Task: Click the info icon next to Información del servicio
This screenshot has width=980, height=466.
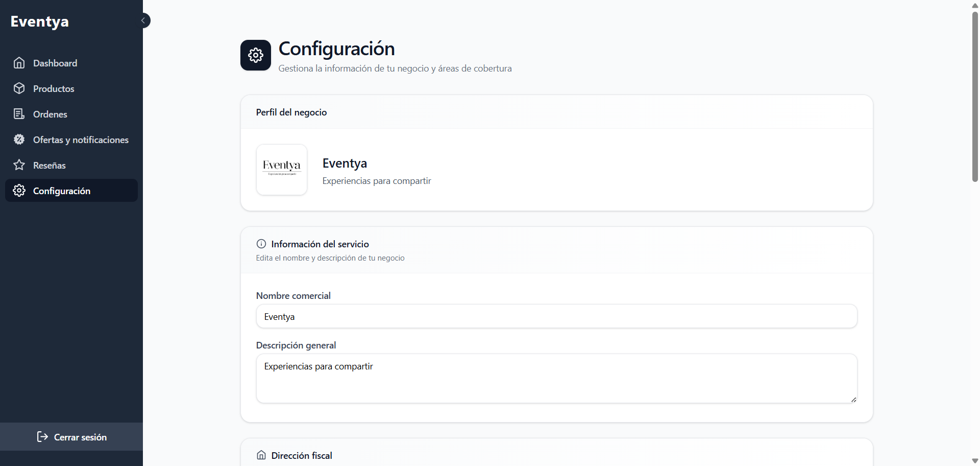Action: coord(261,244)
